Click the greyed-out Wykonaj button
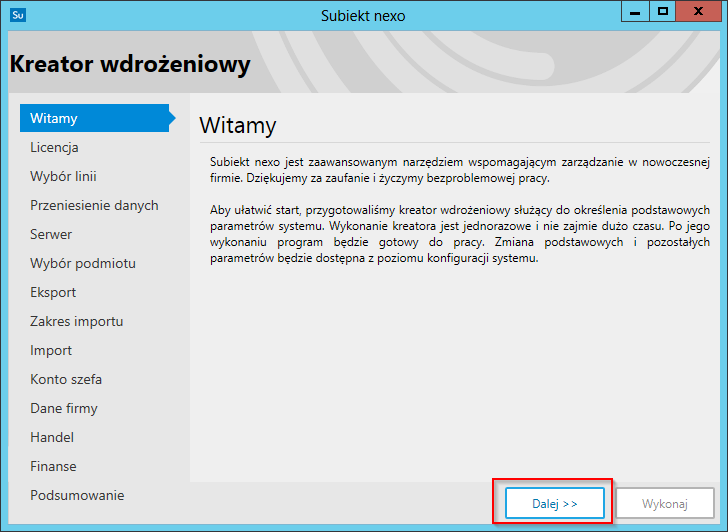Viewport: 728px width, 532px height. 665,503
